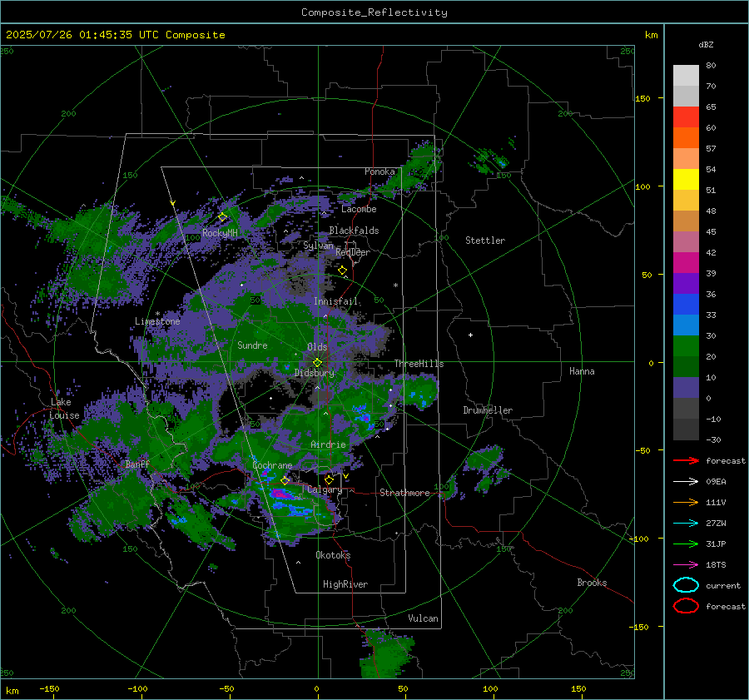
Task: Click the Vulcan city label
Action: [423, 618]
